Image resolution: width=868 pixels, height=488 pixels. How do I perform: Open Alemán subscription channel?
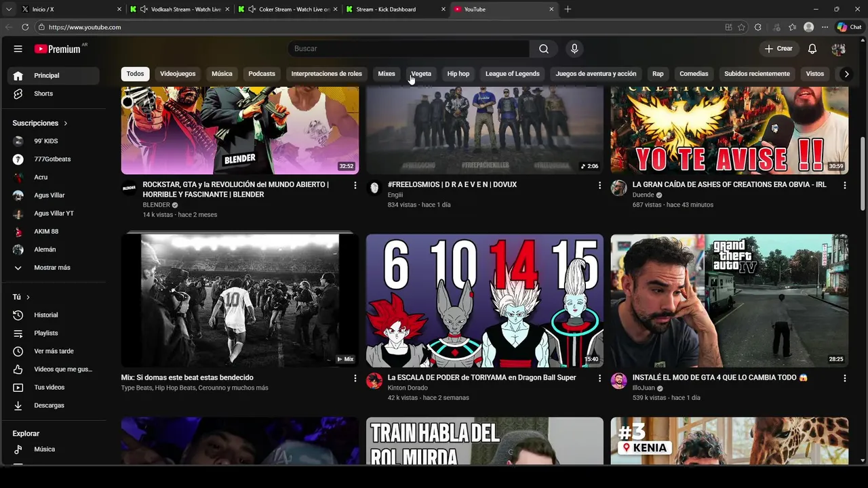(53, 249)
